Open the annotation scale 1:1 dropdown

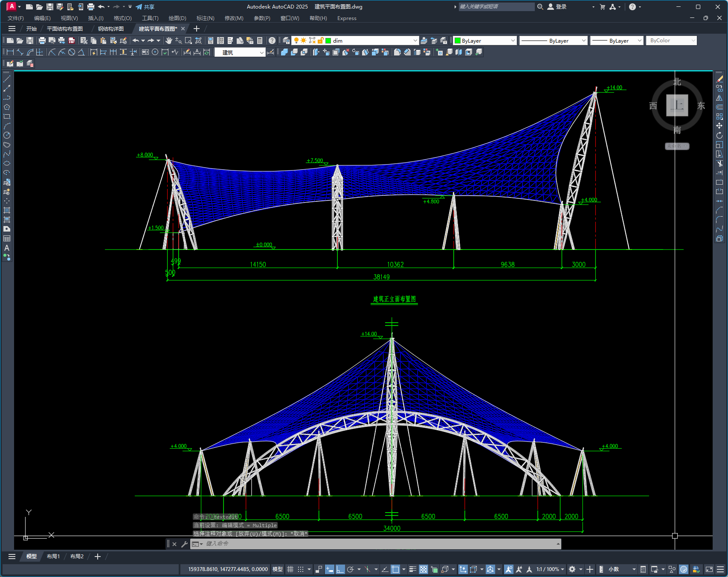coord(550,569)
